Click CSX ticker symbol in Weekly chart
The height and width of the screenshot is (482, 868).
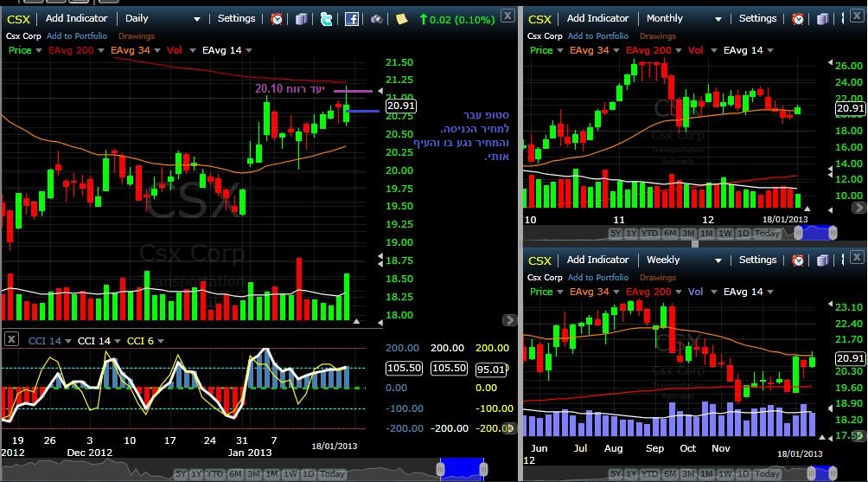click(539, 261)
